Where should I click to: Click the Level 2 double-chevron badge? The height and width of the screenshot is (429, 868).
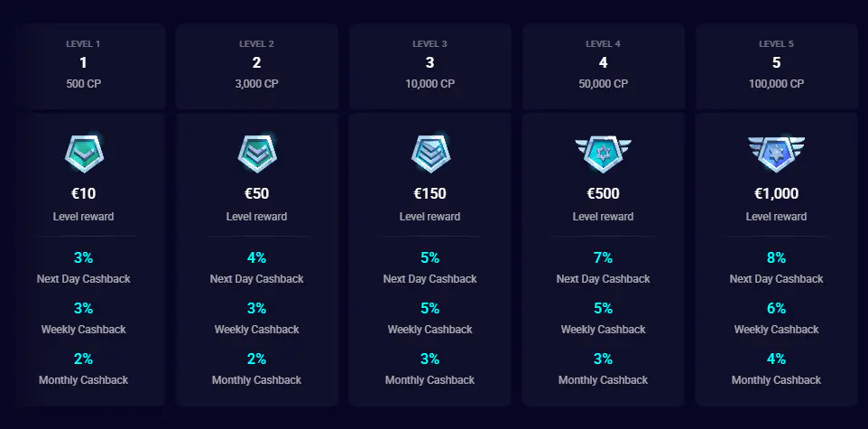[257, 154]
